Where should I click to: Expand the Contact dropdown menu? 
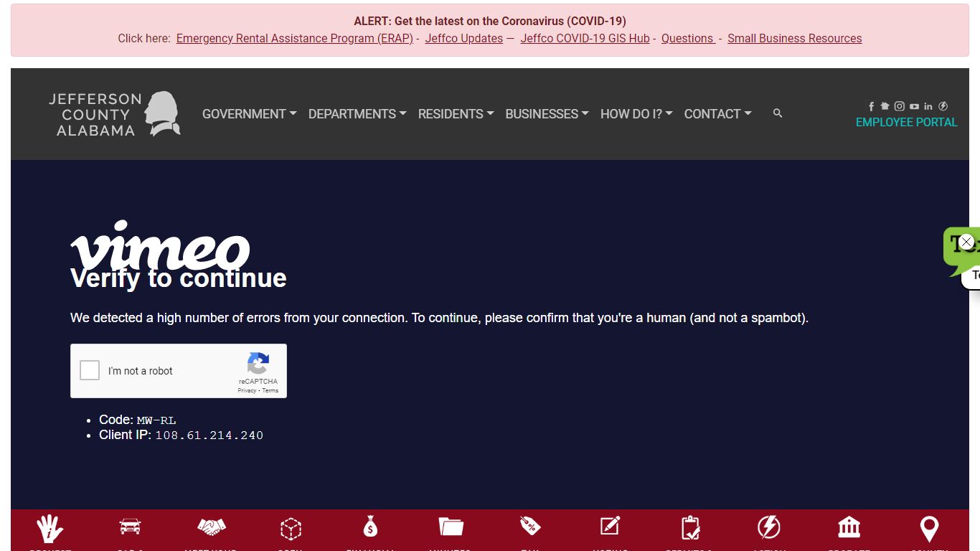pos(718,114)
